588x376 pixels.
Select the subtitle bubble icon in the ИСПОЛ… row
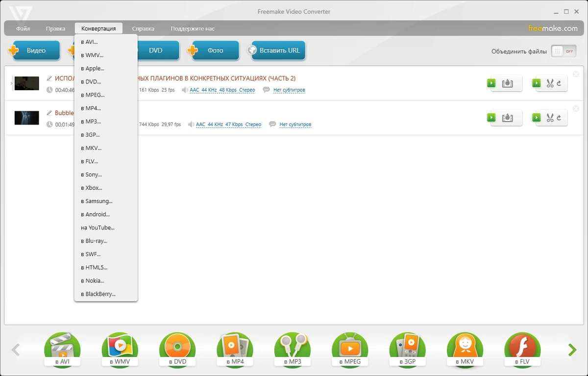coord(266,90)
